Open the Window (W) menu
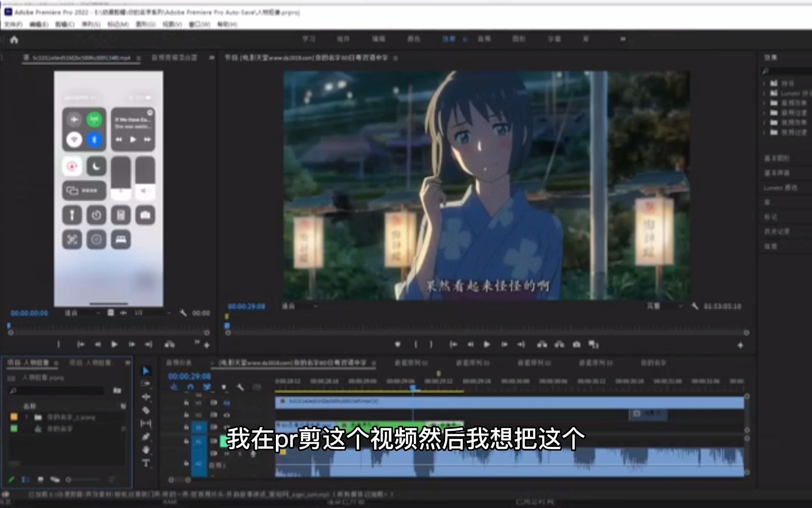This screenshot has width=812, height=508. 200,24
